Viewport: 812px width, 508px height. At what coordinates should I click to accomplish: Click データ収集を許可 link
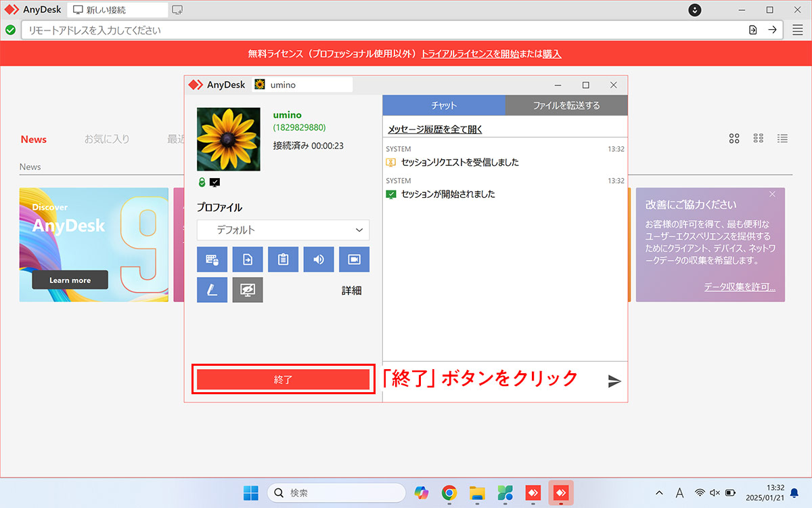click(740, 287)
